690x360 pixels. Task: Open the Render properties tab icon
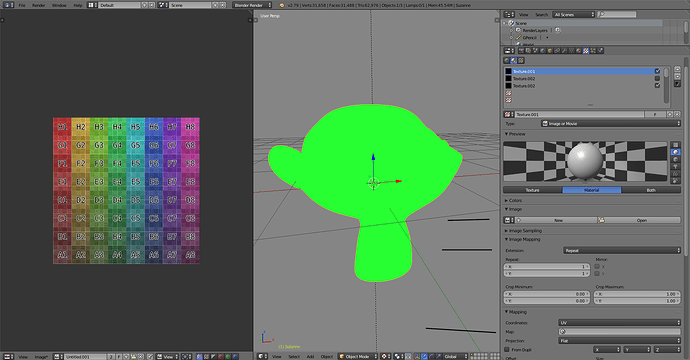coord(521,51)
